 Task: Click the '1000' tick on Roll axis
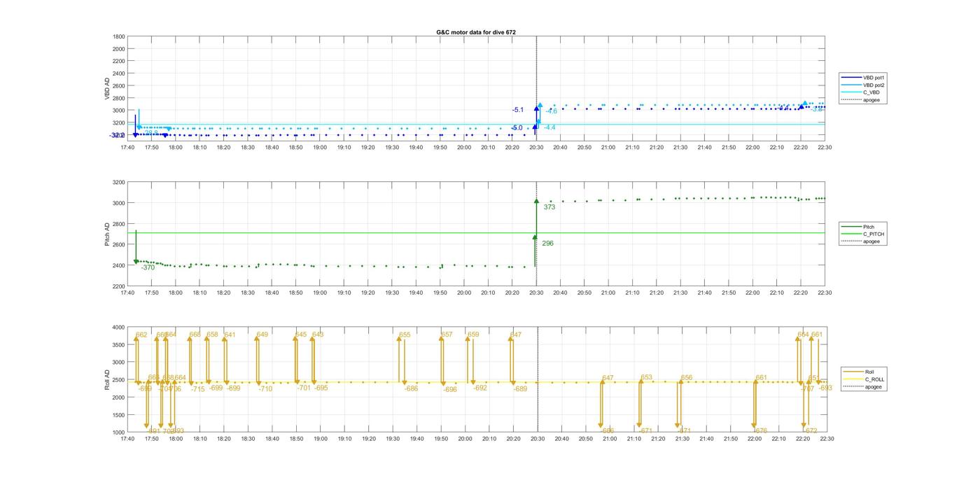[118, 432]
